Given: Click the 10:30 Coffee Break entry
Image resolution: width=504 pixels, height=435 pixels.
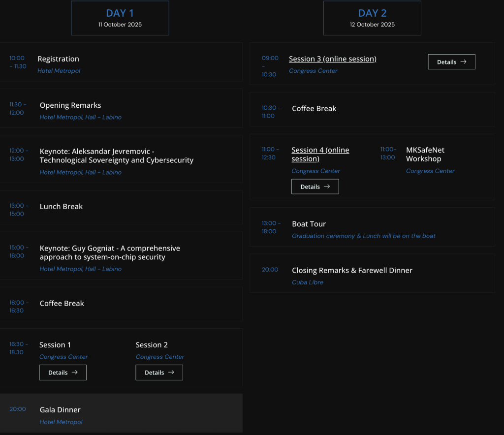Looking at the screenshot, I should pos(314,109).
